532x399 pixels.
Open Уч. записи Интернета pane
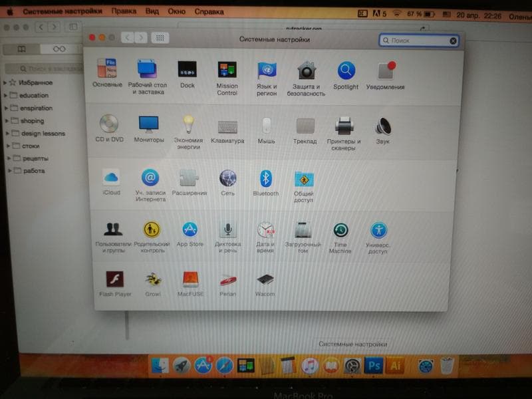[150, 186]
